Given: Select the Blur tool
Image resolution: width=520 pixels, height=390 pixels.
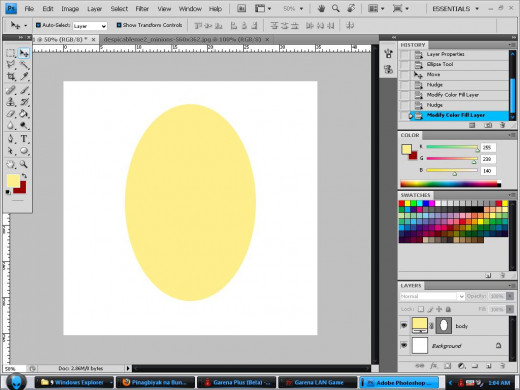Looking at the screenshot, I should 11,125.
